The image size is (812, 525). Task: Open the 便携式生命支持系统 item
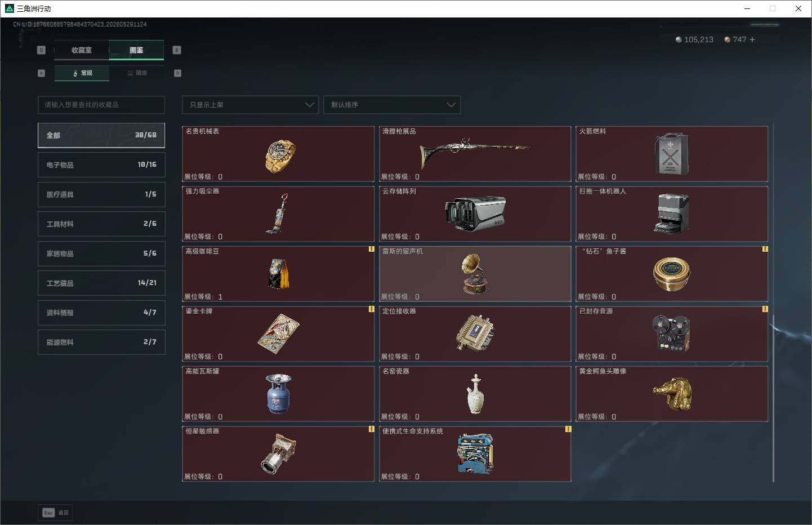475,454
